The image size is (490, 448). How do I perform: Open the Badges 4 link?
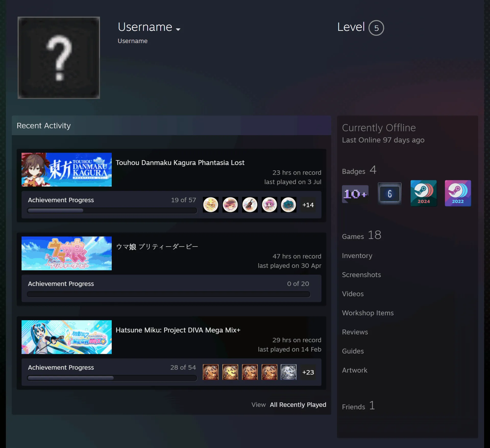[359, 170]
